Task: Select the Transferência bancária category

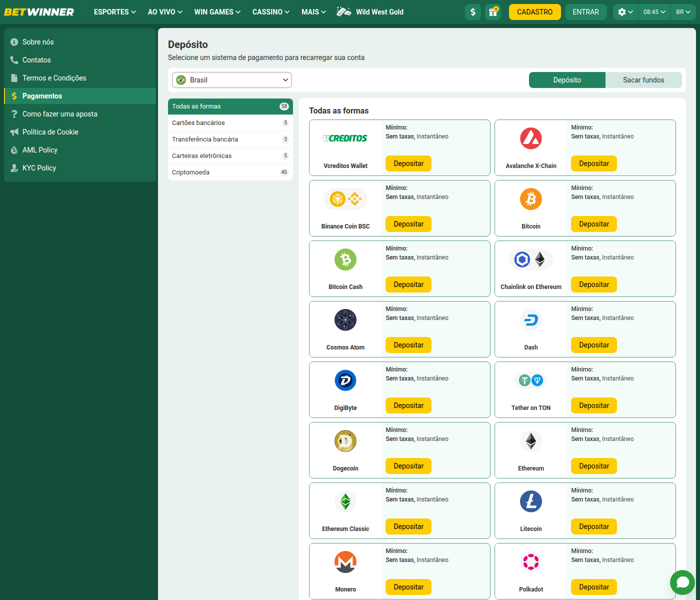Action: pyautogui.click(x=230, y=139)
